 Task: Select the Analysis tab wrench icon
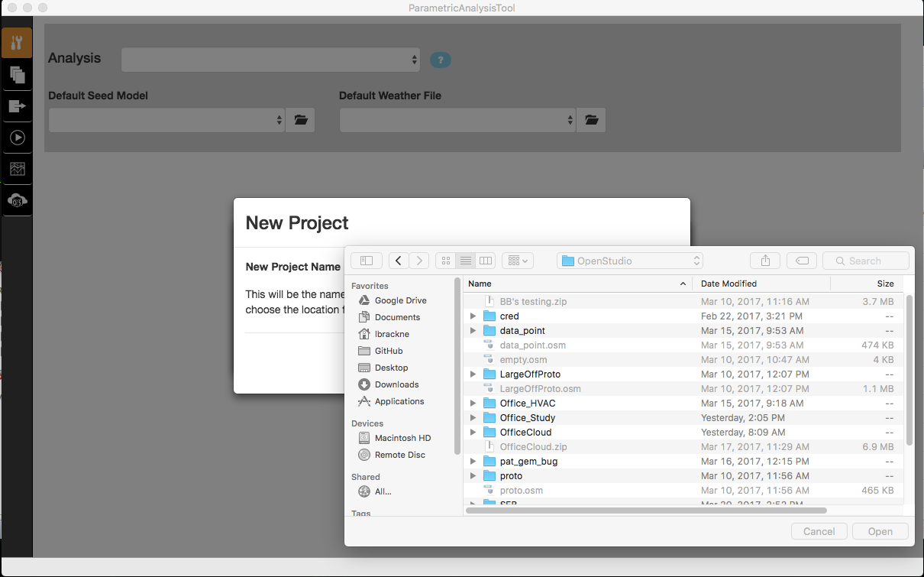point(17,43)
